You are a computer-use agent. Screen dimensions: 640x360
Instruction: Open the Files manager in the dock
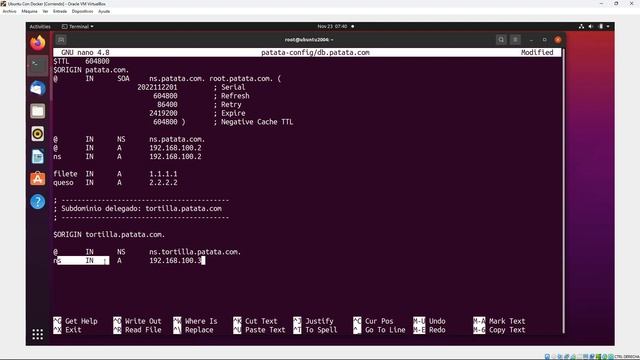[38, 111]
